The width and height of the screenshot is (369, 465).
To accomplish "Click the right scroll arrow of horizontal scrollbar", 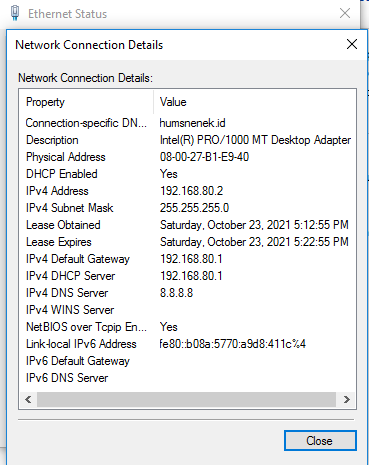I will [x=347, y=399].
